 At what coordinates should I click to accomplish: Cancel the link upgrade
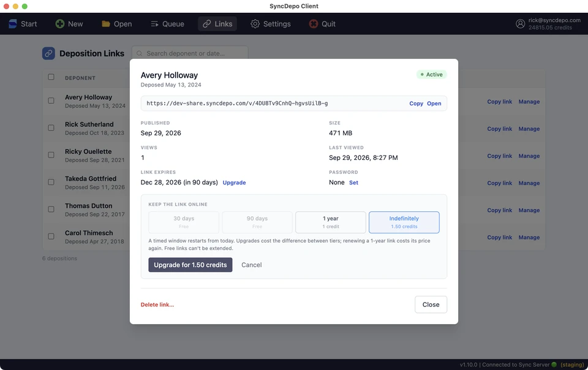click(x=252, y=265)
